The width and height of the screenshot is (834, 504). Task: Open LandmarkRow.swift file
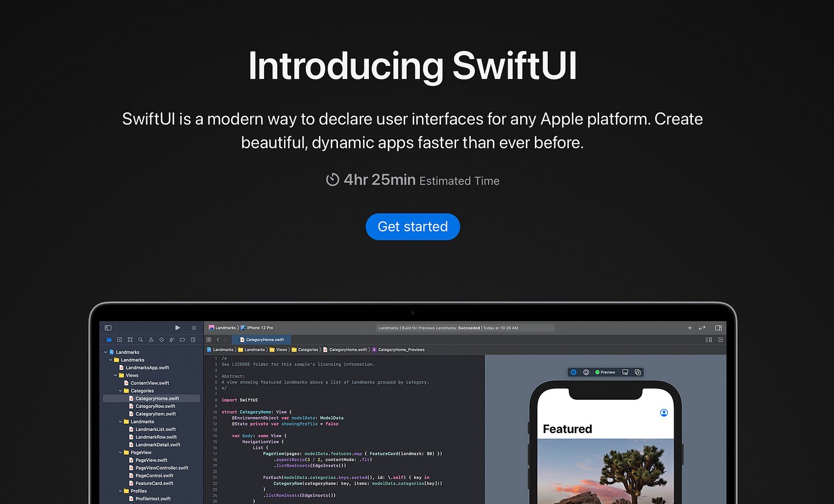pos(153,437)
